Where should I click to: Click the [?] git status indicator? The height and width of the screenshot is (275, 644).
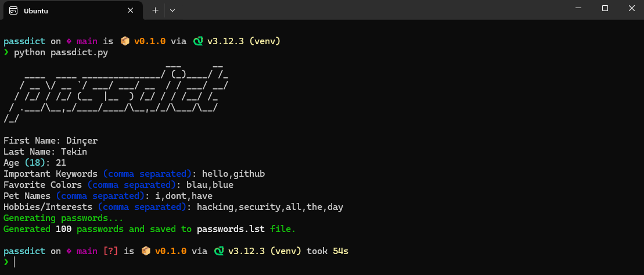coord(111,251)
